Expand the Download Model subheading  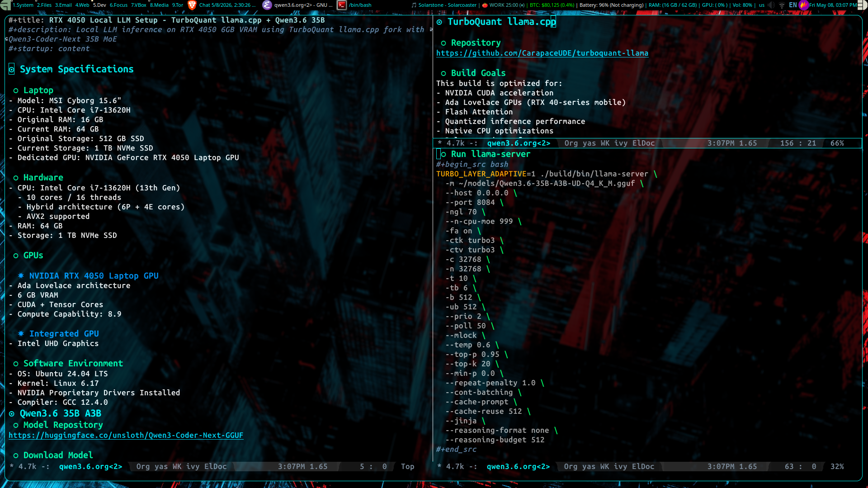click(58, 455)
